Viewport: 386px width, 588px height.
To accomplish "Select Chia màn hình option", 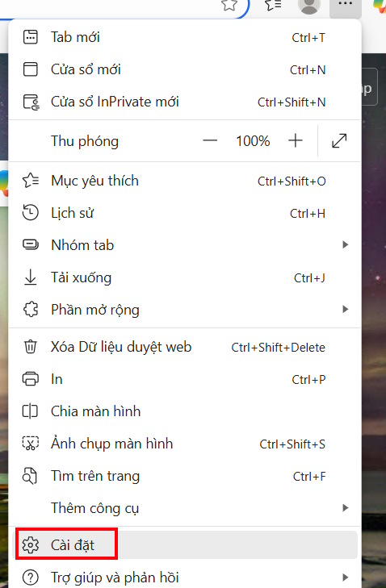I will click(184, 411).
